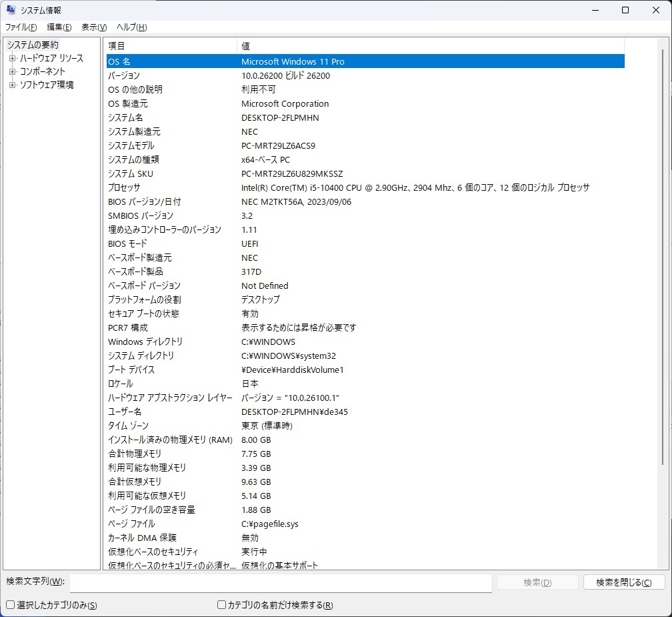Image resolution: width=672 pixels, height=617 pixels.
Task: Select the ハードウェア リソース tree item label
Action: 51,58
